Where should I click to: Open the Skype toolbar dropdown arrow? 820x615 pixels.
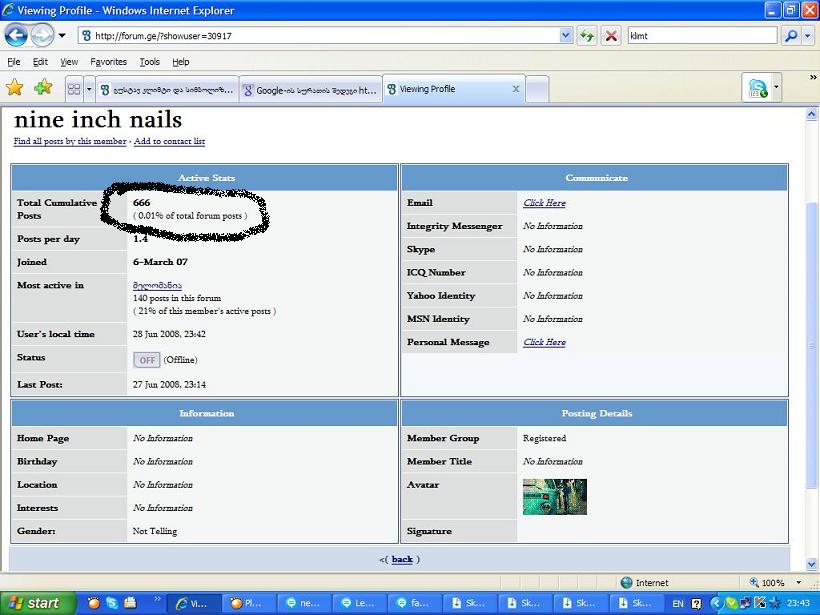click(x=776, y=87)
